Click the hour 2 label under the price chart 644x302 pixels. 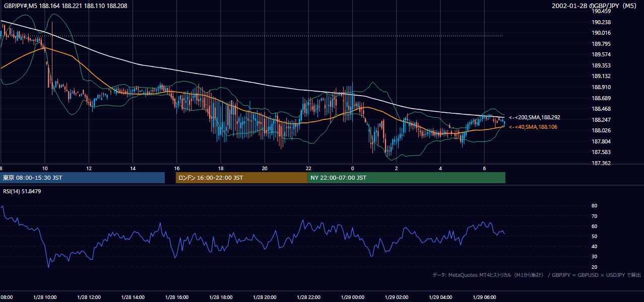[397, 168]
